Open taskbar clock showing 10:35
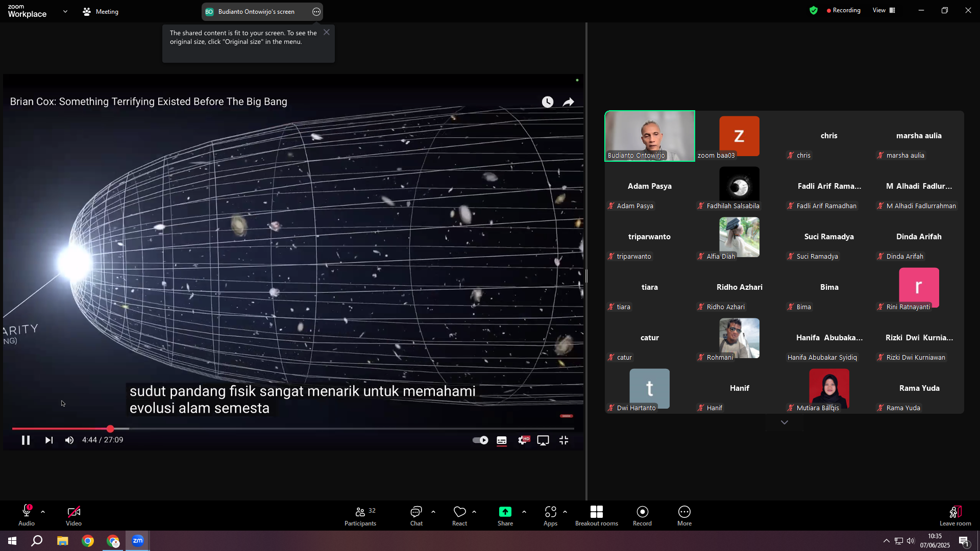Screen dimensions: 980x551 [x=935, y=541]
